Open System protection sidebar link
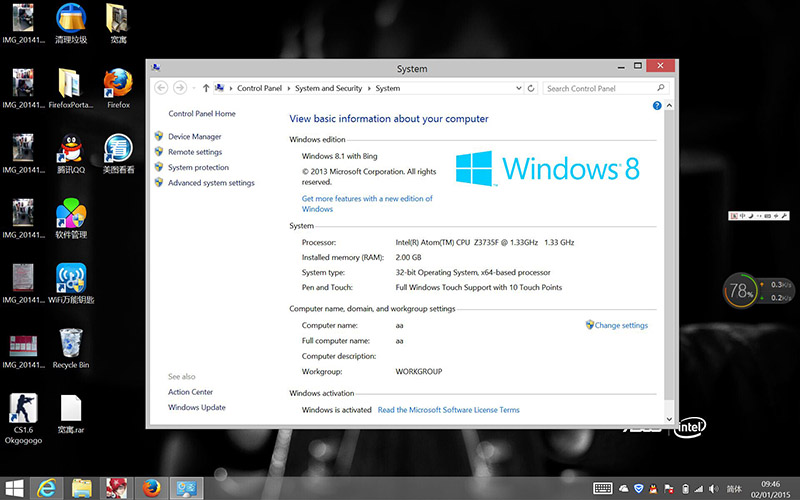The width and height of the screenshot is (800, 500). (198, 167)
